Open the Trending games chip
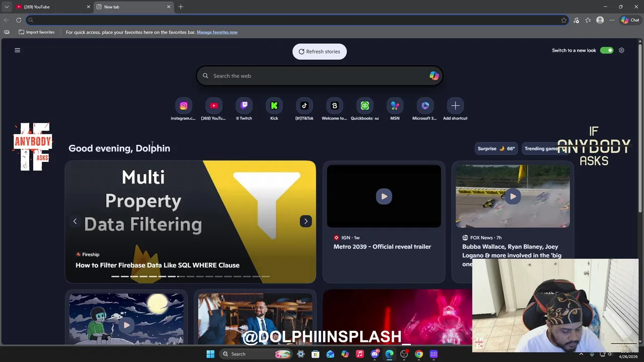Screen dimensions: 644x362 click(543, 148)
